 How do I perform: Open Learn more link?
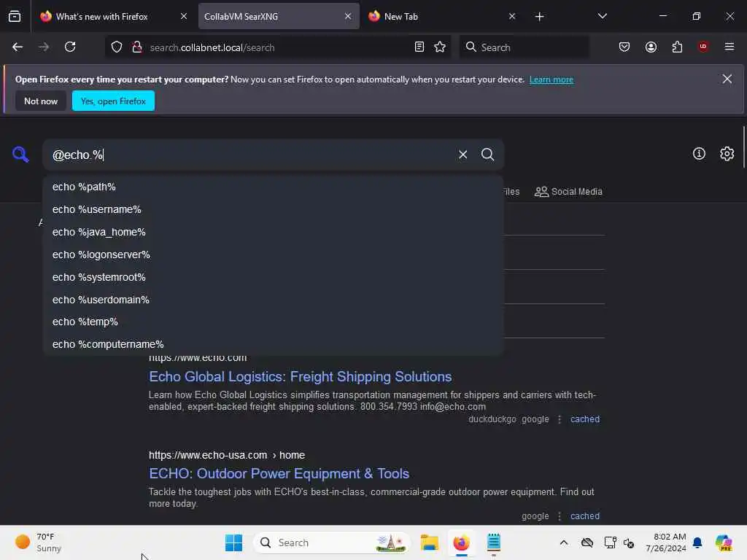pyautogui.click(x=551, y=79)
